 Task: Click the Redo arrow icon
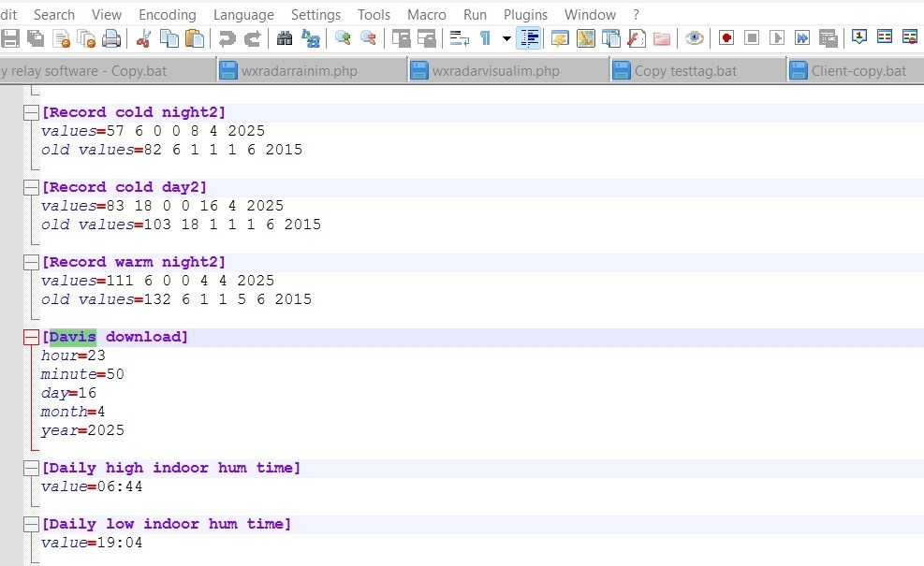[252, 38]
